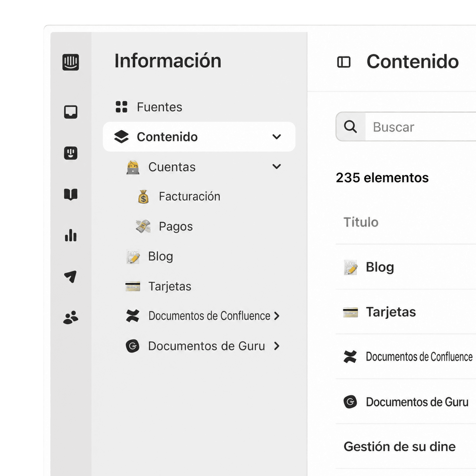The height and width of the screenshot is (476, 476).
Task: Open the Gestión de su dine row
Action: [406, 446]
